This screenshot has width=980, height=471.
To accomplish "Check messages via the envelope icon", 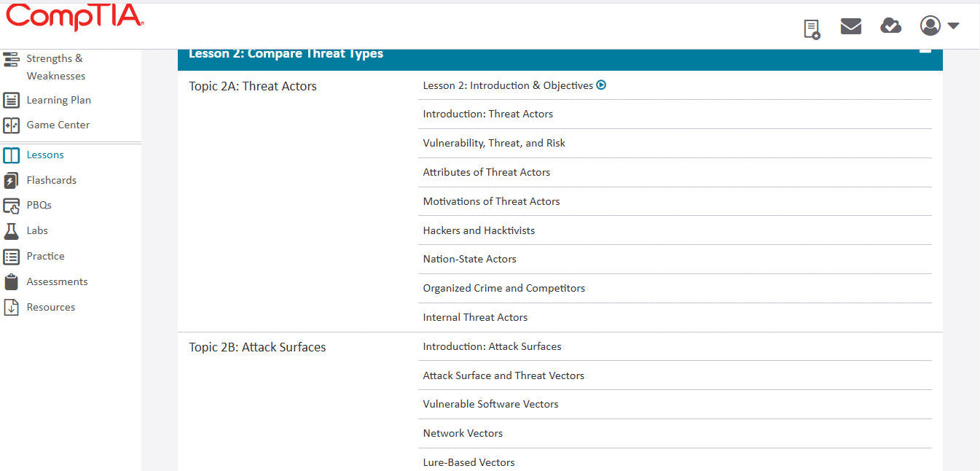I will pos(850,26).
